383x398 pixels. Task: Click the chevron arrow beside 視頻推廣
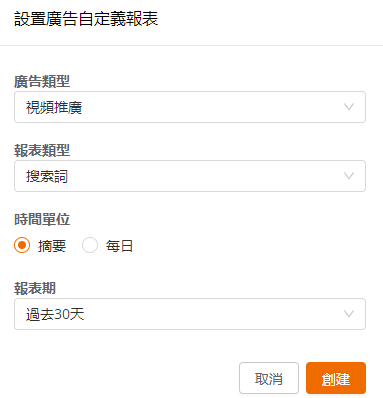click(x=349, y=107)
